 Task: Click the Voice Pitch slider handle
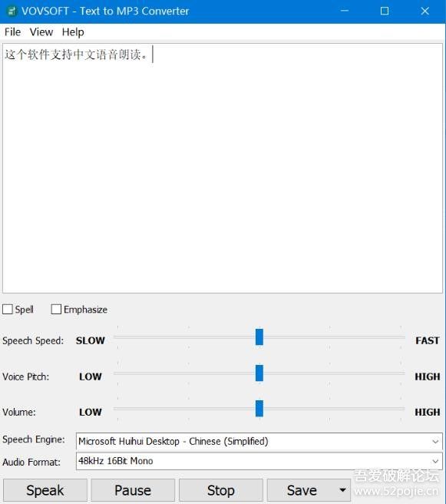[259, 373]
